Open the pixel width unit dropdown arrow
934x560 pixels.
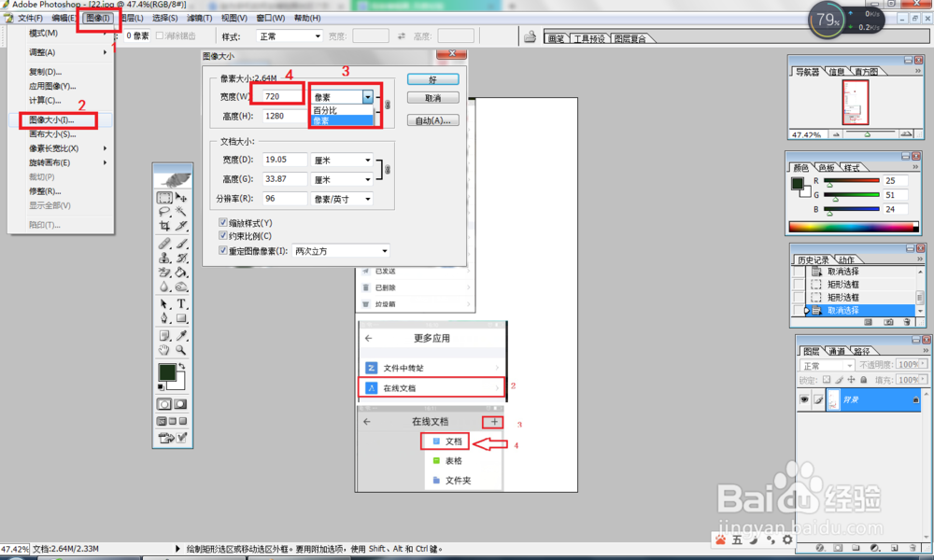click(367, 96)
